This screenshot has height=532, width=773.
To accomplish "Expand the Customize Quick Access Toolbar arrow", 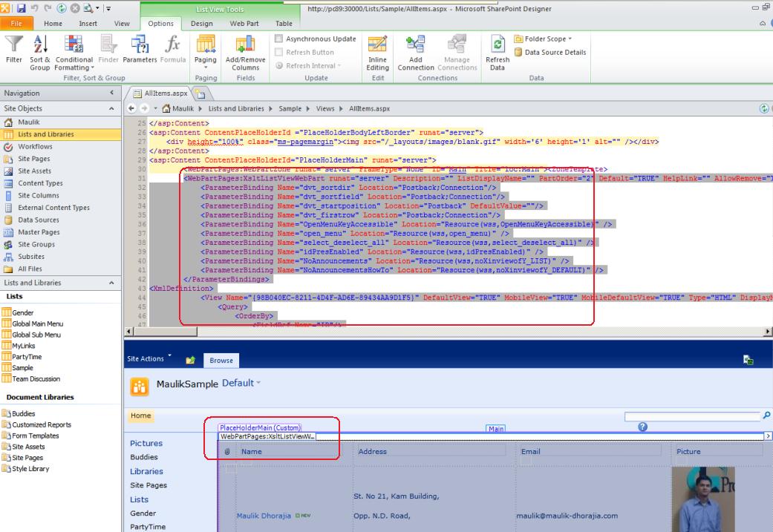I will pos(108,8).
